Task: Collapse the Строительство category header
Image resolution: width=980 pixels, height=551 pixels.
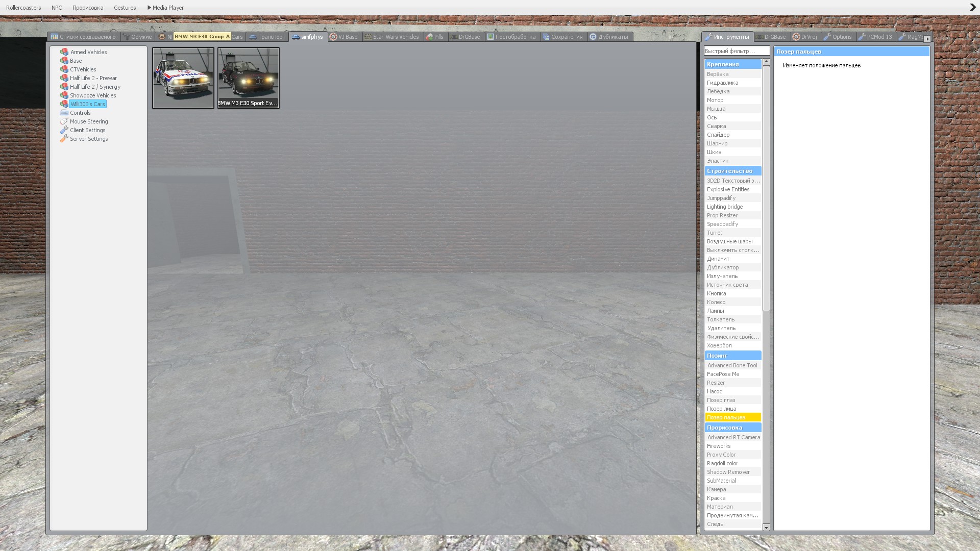Action: pos(732,171)
